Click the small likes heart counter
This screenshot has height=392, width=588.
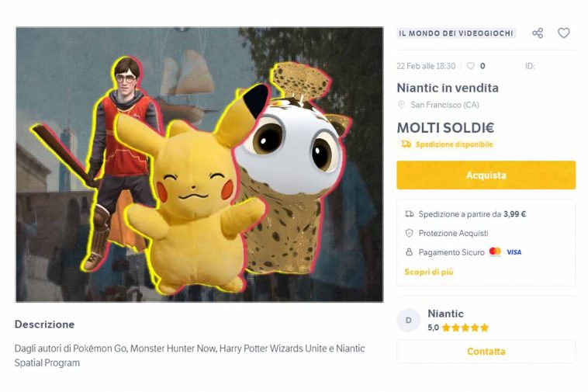[470, 67]
